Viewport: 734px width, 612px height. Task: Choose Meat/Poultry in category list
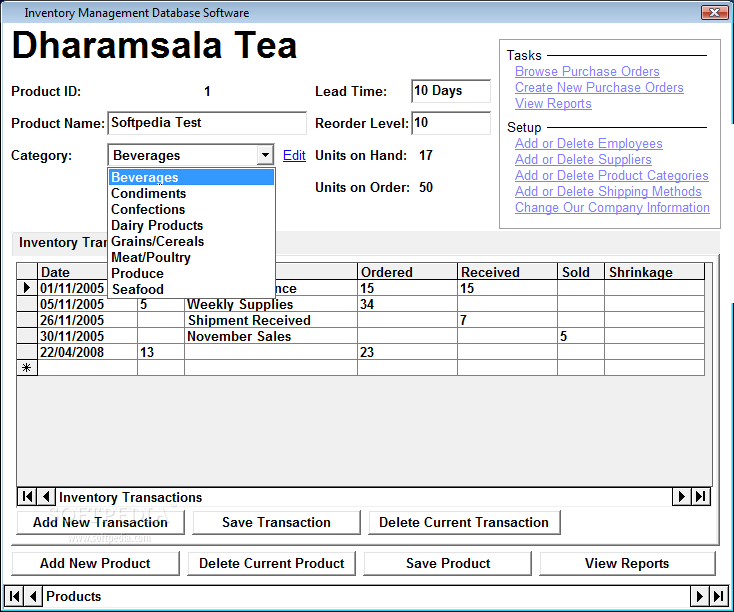point(191,258)
